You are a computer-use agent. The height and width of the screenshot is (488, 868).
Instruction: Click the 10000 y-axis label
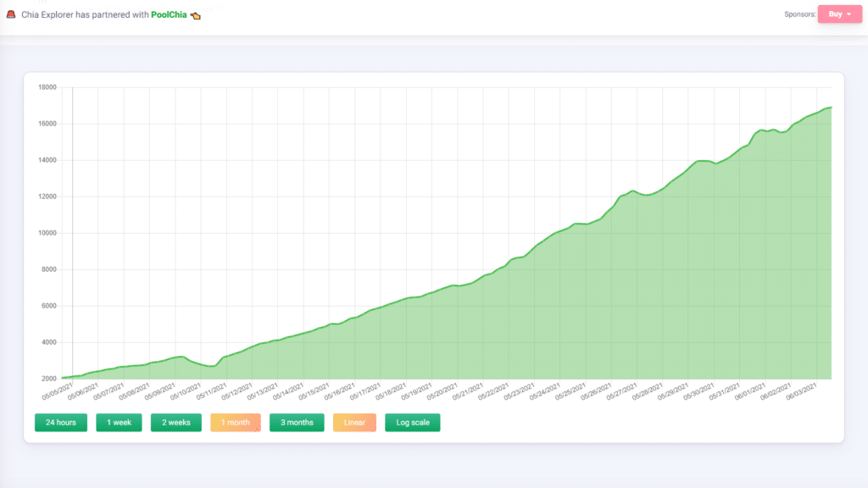[47, 233]
